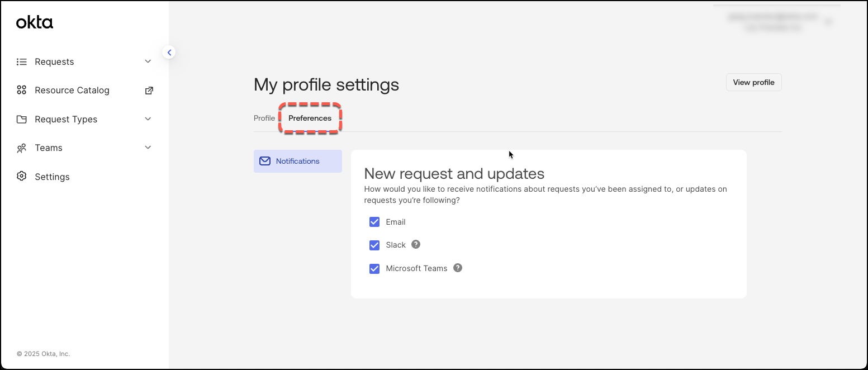868x370 pixels.
Task: Open Settings via the gear icon
Action: click(21, 176)
